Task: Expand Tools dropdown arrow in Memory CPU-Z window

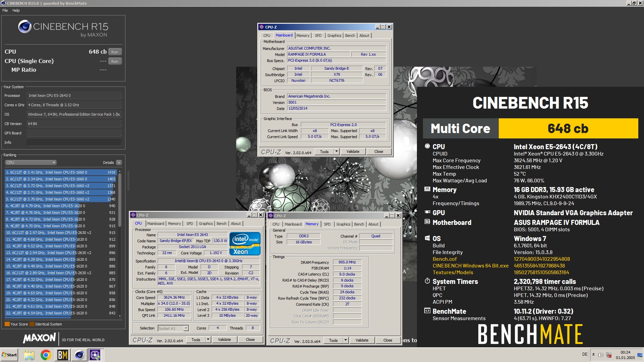Action: 345,341
